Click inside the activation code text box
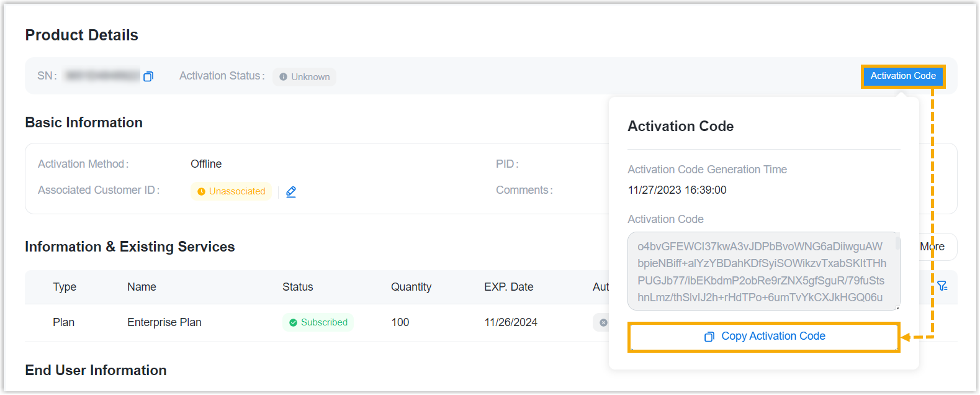This screenshot has width=980, height=395. tap(760, 271)
